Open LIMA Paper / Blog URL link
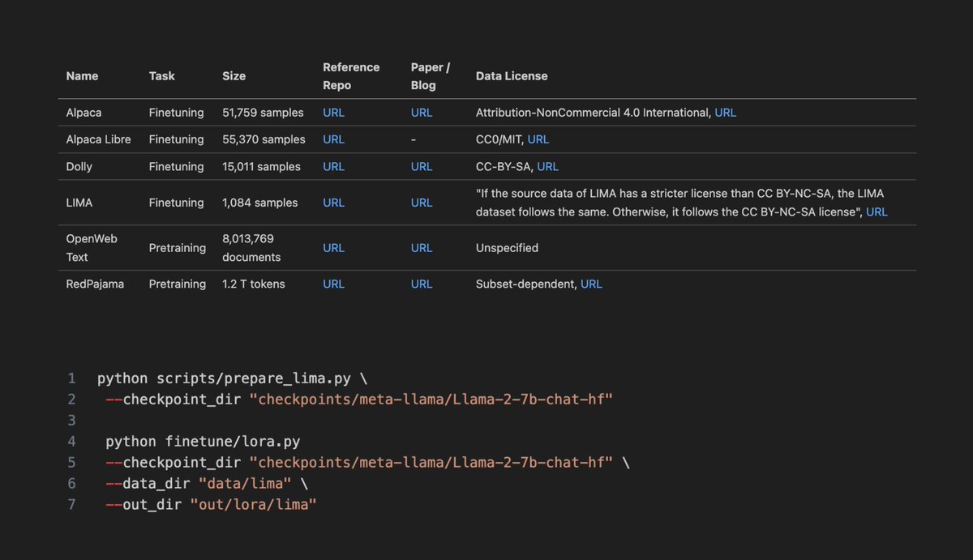Viewport: 973px width, 560px height. (x=422, y=203)
